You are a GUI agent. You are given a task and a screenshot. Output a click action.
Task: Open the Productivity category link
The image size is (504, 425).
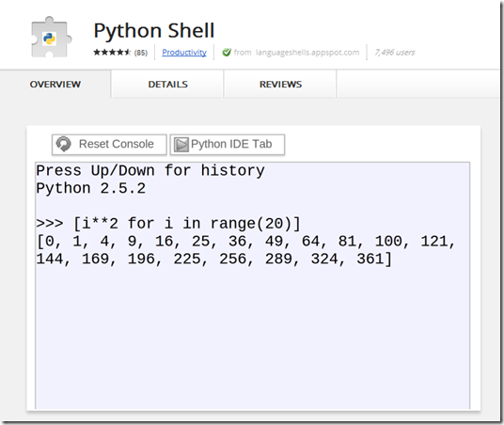(x=184, y=53)
